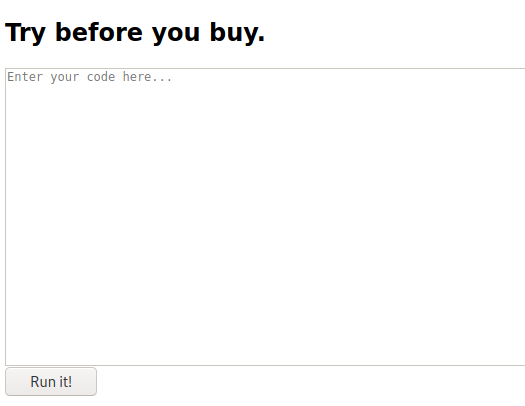This screenshot has width=525, height=406.
Task: Click the word 'Try' in the heading
Action: click(x=25, y=33)
